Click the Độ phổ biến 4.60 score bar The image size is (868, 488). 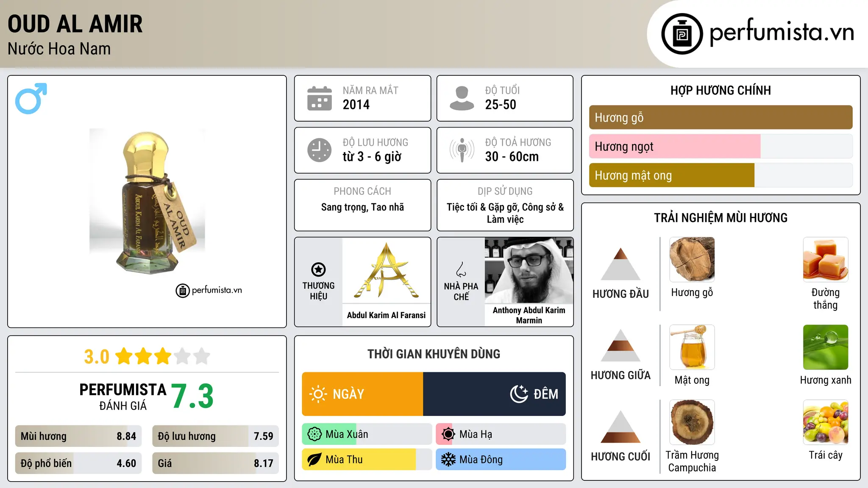click(78, 463)
